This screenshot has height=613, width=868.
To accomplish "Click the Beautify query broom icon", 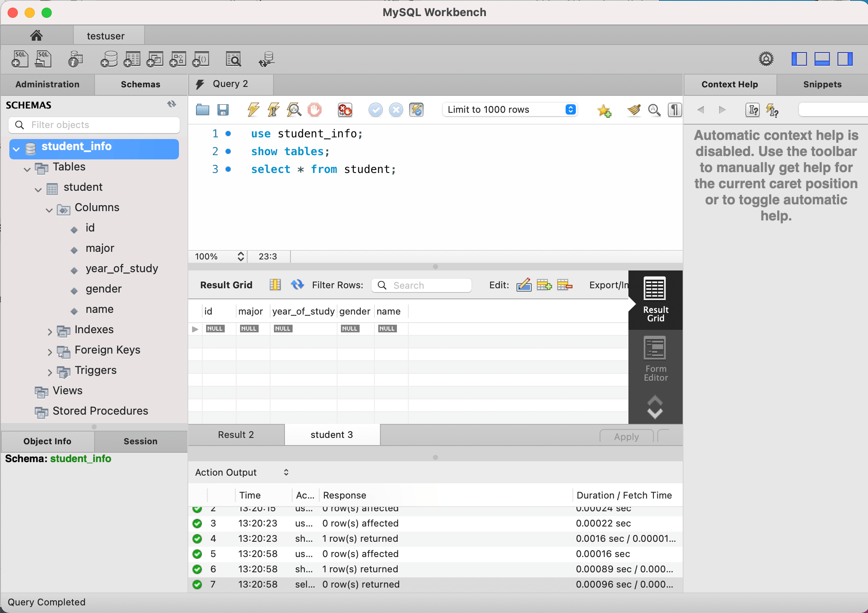I will point(634,110).
